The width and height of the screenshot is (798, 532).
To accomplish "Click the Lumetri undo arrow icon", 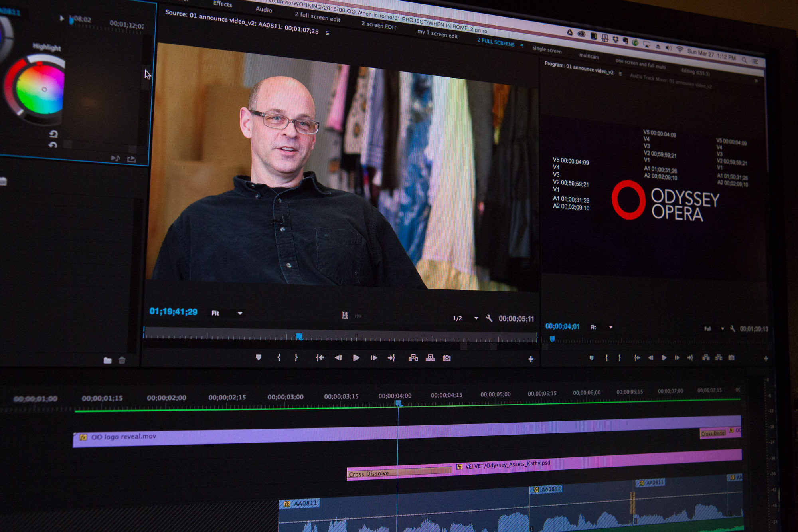I will click(53, 145).
